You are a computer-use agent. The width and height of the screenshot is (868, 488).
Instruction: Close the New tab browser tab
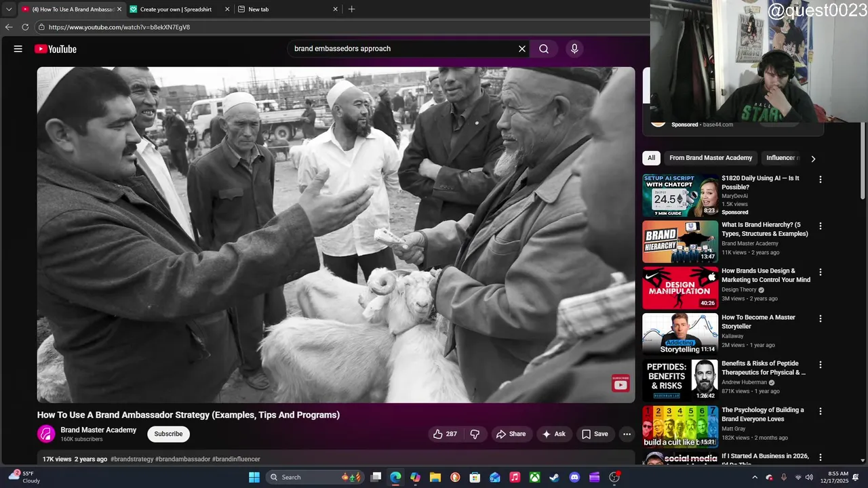point(335,9)
